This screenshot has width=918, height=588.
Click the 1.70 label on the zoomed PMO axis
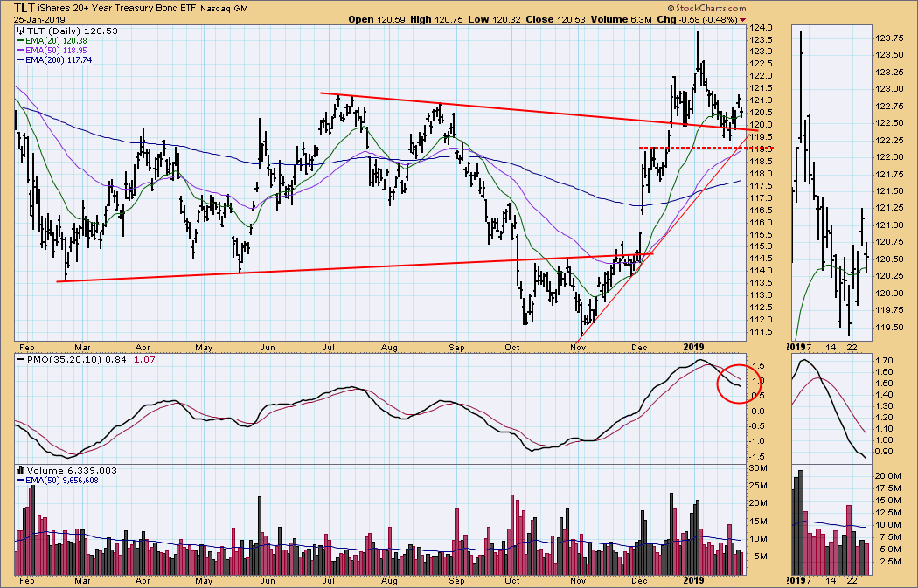point(885,361)
